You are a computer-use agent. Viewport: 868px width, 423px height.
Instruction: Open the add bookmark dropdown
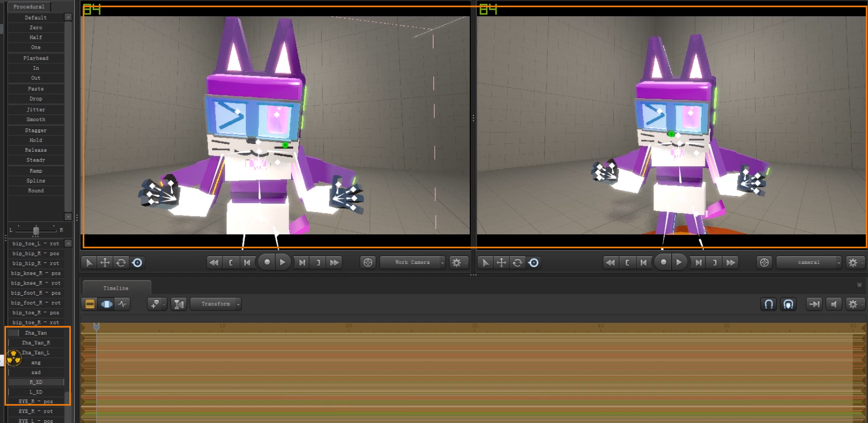[x=157, y=304]
